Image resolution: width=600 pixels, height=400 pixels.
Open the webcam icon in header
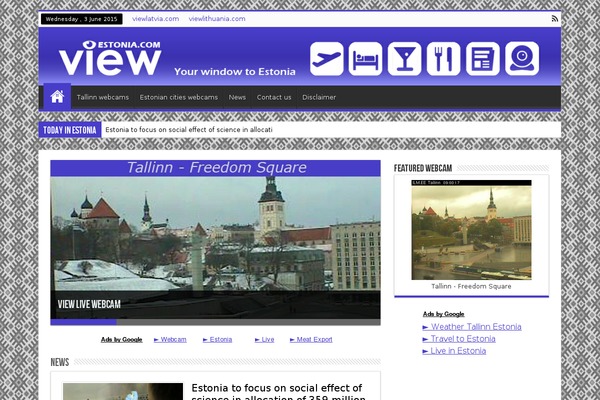pos(522,59)
